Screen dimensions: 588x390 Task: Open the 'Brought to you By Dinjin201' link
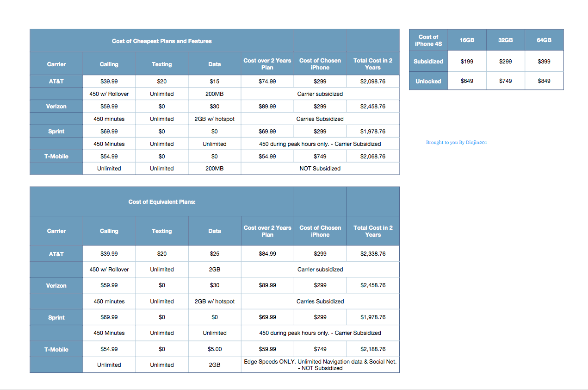[456, 143]
